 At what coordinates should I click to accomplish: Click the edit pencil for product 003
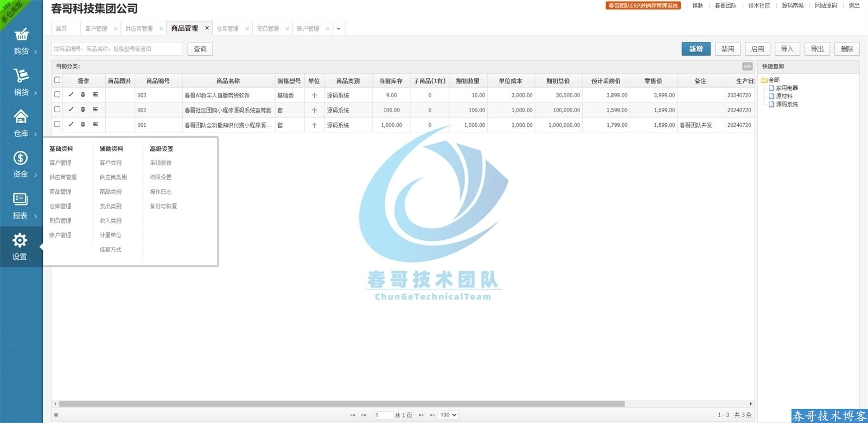(x=71, y=95)
